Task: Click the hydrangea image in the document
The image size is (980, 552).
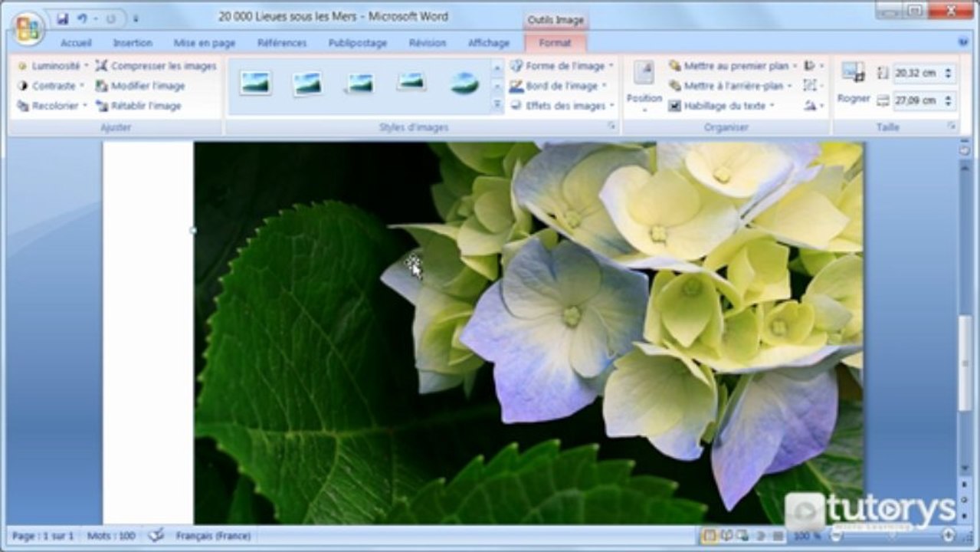Action: pos(529,333)
